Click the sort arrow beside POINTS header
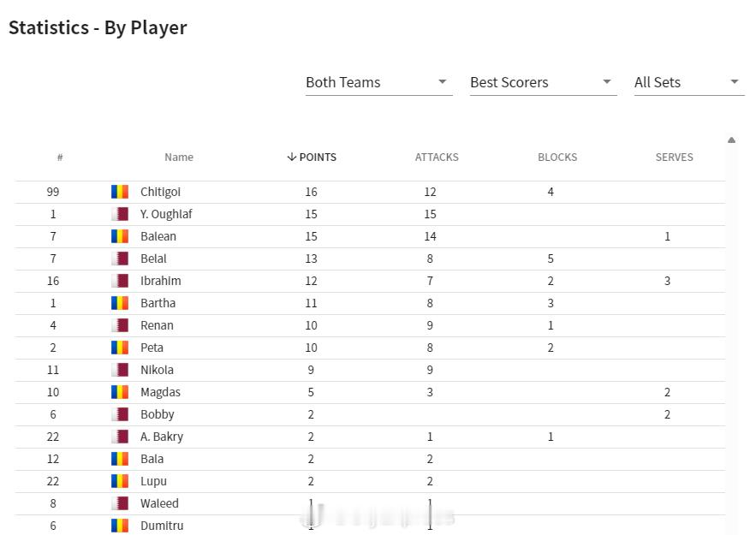The width and height of the screenshot is (756, 535). click(x=291, y=158)
